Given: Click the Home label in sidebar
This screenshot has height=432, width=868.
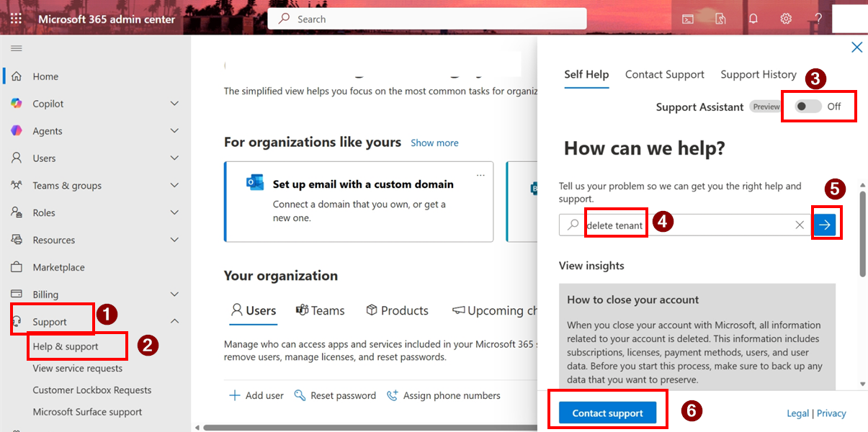Looking at the screenshot, I should point(45,76).
